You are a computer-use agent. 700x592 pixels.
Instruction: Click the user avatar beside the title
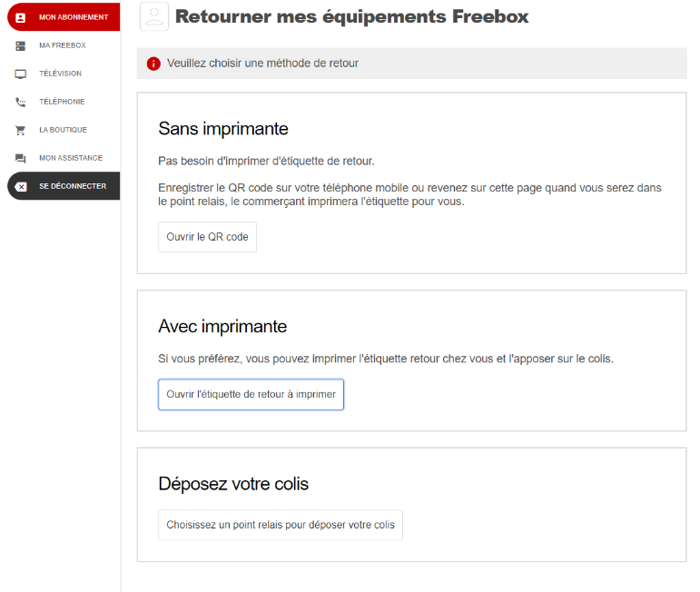154,16
